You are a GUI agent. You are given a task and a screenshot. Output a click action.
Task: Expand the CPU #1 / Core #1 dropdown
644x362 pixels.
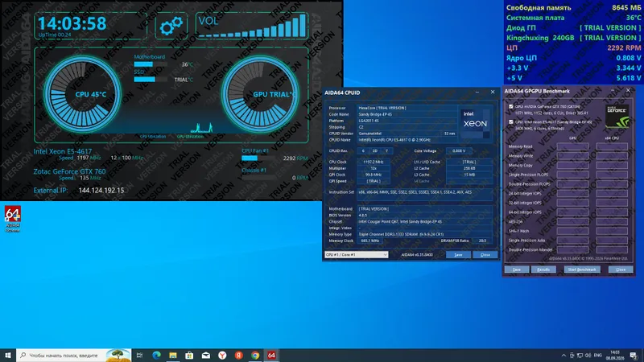point(356,254)
